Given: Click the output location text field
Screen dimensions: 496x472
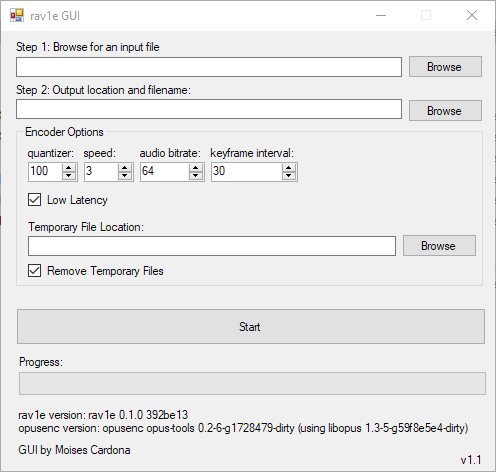Looking at the screenshot, I should pos(209,109).
